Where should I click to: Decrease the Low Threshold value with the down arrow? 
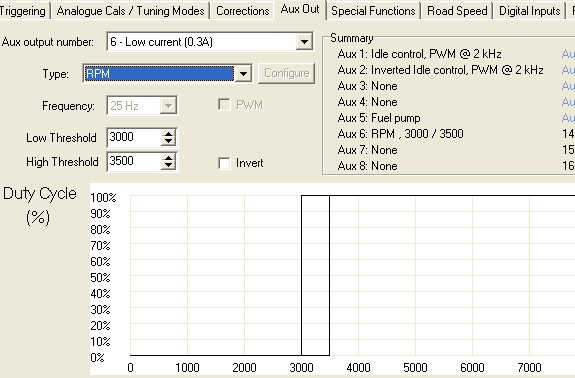click(x=168, y=142)
